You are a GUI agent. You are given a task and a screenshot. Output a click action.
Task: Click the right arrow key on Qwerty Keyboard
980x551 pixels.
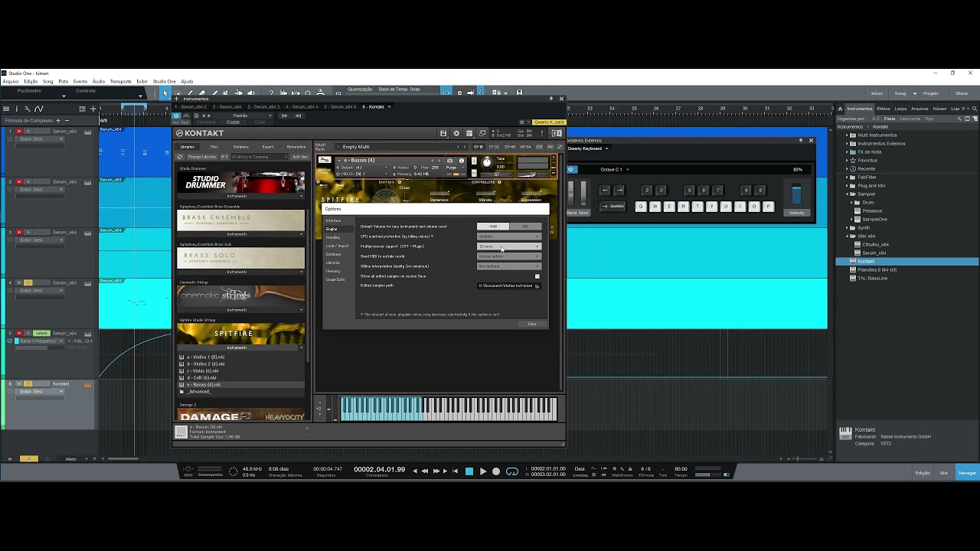click(x=619, y=190)
